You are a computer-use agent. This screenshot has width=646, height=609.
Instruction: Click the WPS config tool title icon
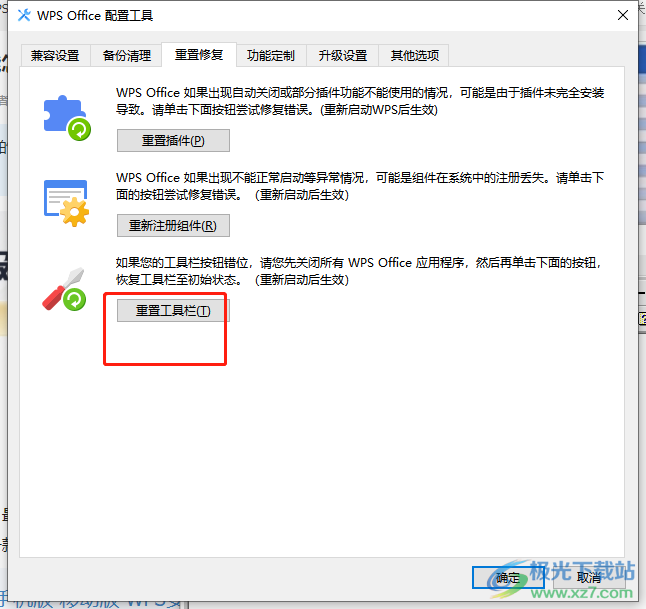[24, 15]
